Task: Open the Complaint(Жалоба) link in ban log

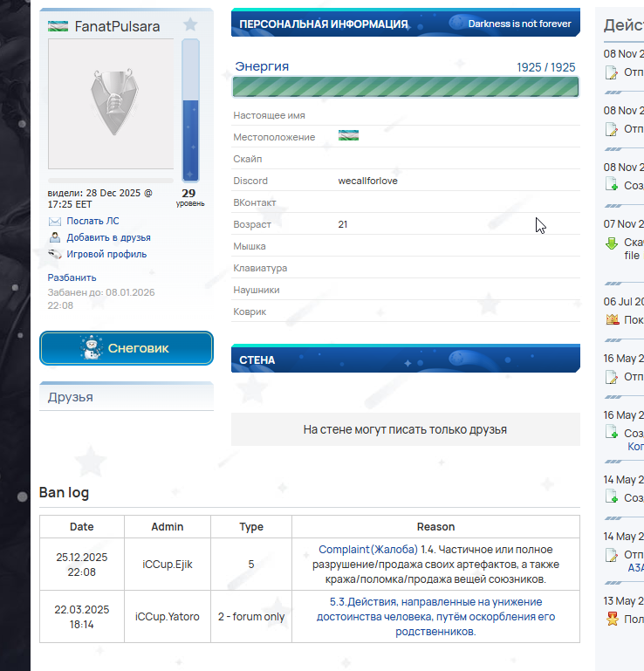Action: (x=368, y=550)
